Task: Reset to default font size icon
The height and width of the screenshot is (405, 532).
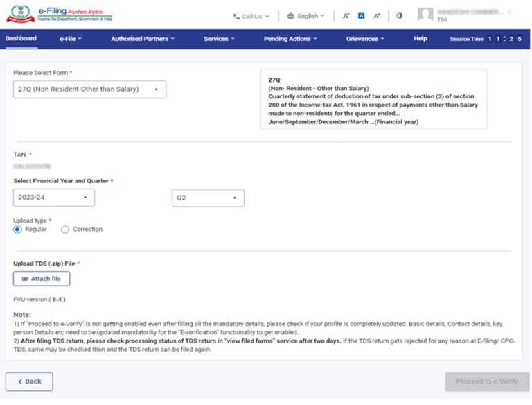Action: click(x=361, y=16)
